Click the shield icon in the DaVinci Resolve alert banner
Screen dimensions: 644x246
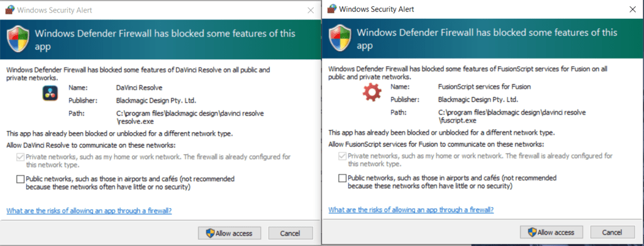tap(18, 40)
